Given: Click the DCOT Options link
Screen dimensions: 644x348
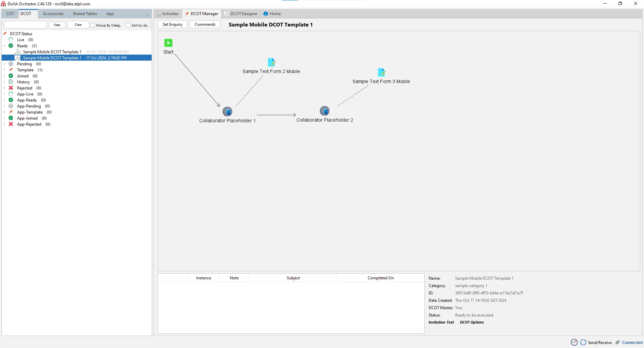Looking at the screenshot, I should (472, 322).
